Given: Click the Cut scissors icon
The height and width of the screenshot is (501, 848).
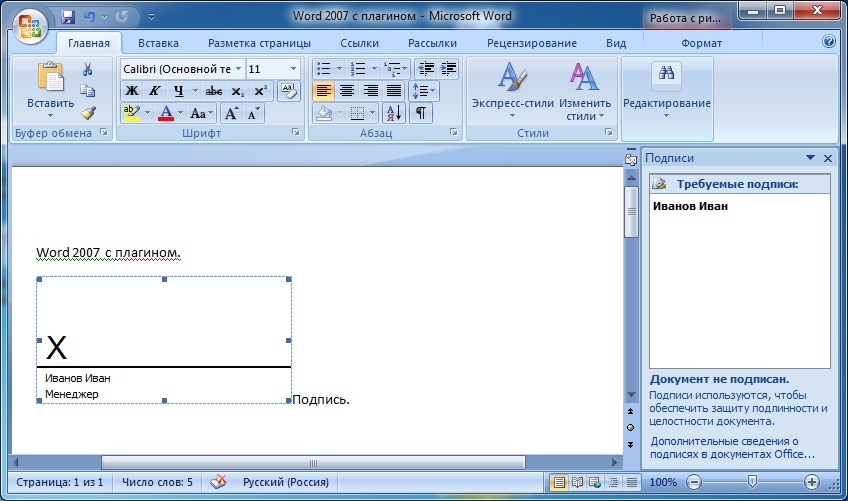Looking at the screenshot, I should click(88, 69).
